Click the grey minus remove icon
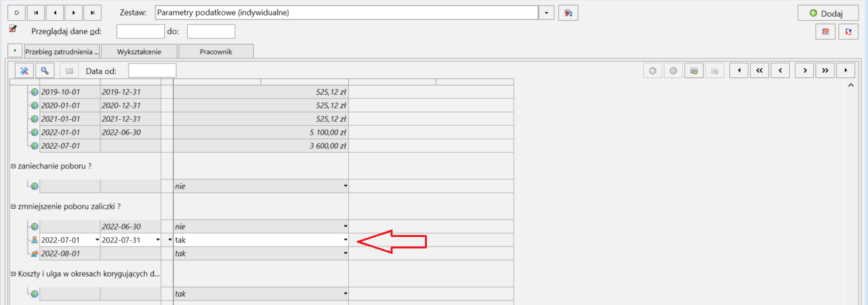 tap(673, 70)
